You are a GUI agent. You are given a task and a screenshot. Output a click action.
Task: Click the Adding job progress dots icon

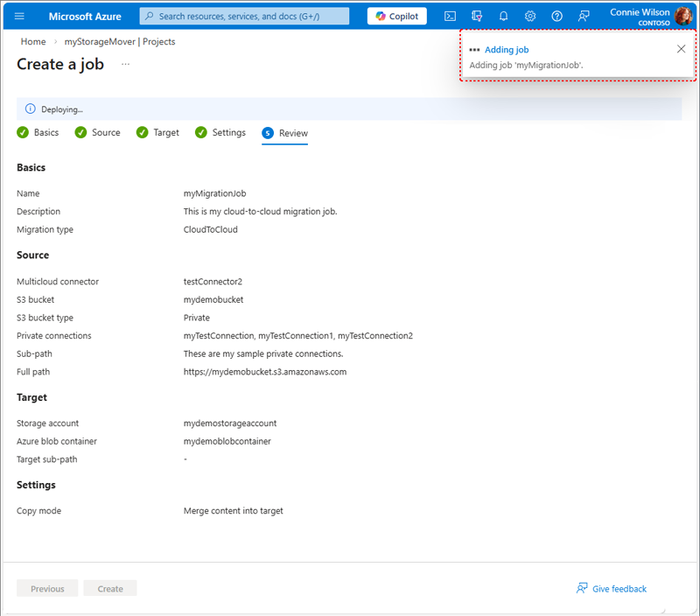[x=474, y=50]
